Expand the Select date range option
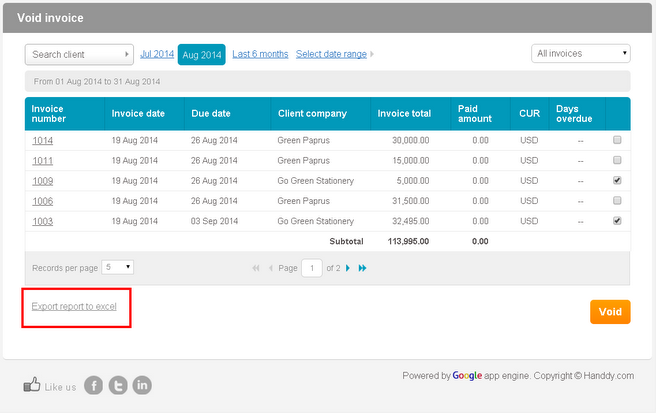The image size is (656, 413). [335, 54]
